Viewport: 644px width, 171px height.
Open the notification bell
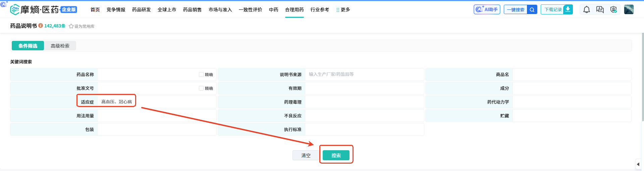click(x=586, y=10)
